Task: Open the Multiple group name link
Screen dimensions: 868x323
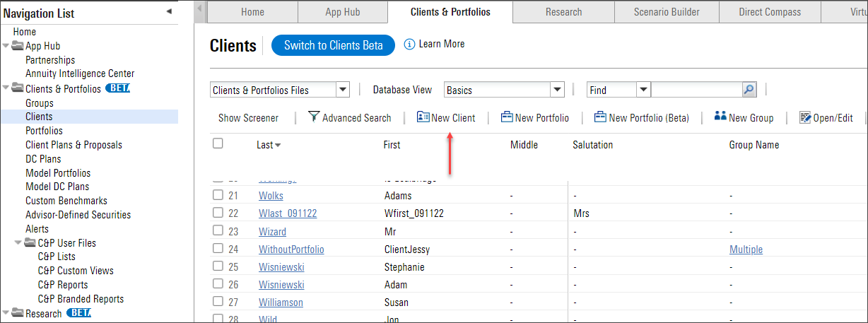Action: [x=746, y=249]
